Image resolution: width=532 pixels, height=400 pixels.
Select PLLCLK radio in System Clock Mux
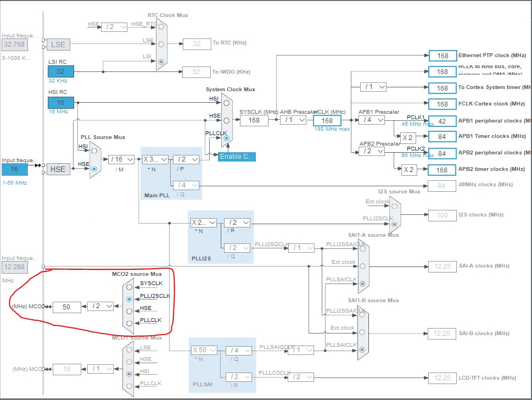[x=225, y=139]
